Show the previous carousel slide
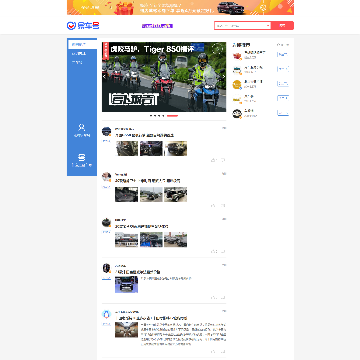 [x=104, y=76]
